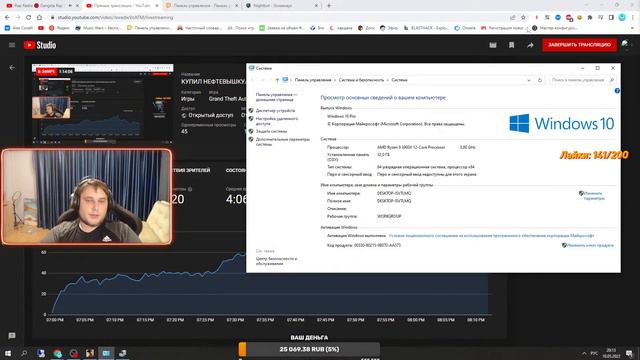Click the share arrow icon in Studio
The width and height of the screenshot is (640, 360).
point(530,45)
